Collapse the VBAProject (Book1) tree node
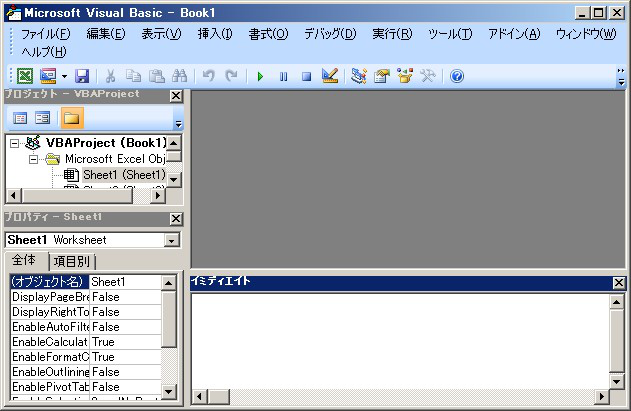Image resolution: width=631 pixels, height=411 pixels. pos(14,143)
